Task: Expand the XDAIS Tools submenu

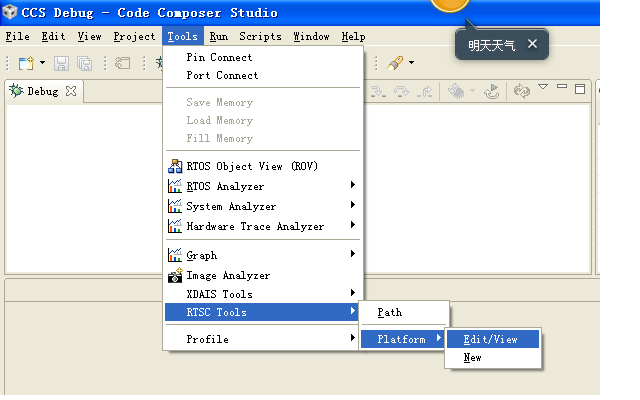Action: (x=263, y=294)
